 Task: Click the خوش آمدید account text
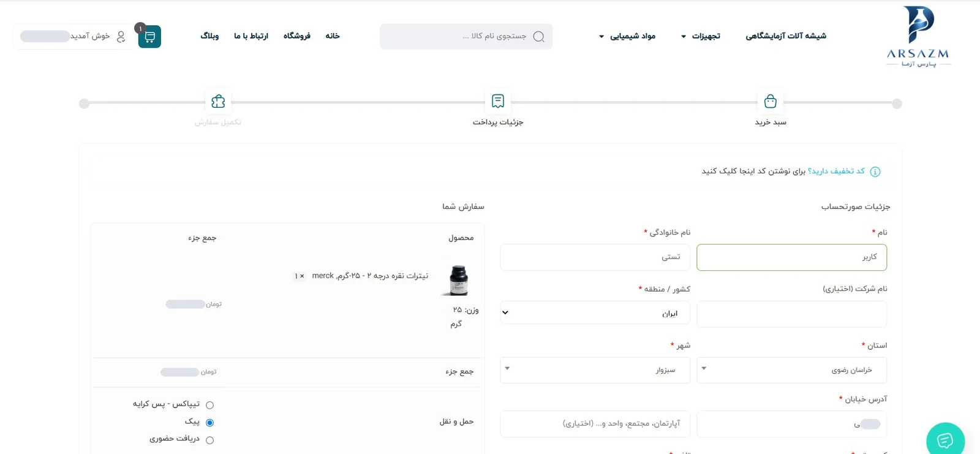90,36
